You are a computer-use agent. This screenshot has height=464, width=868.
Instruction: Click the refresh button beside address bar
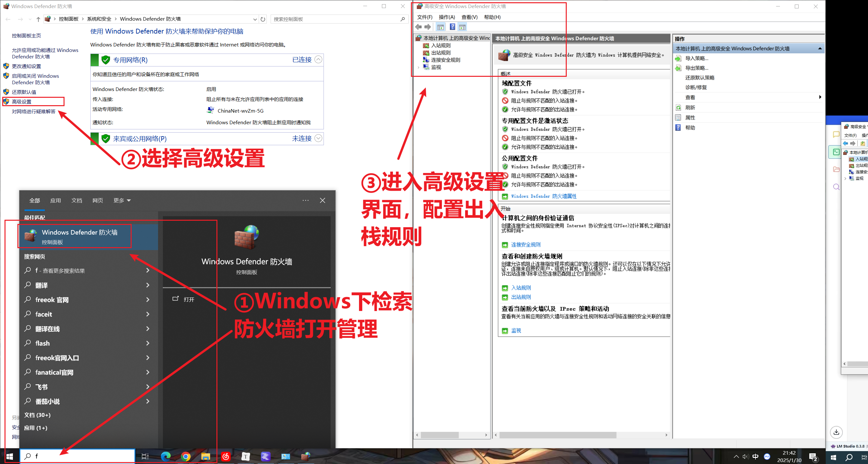(263, 19)
